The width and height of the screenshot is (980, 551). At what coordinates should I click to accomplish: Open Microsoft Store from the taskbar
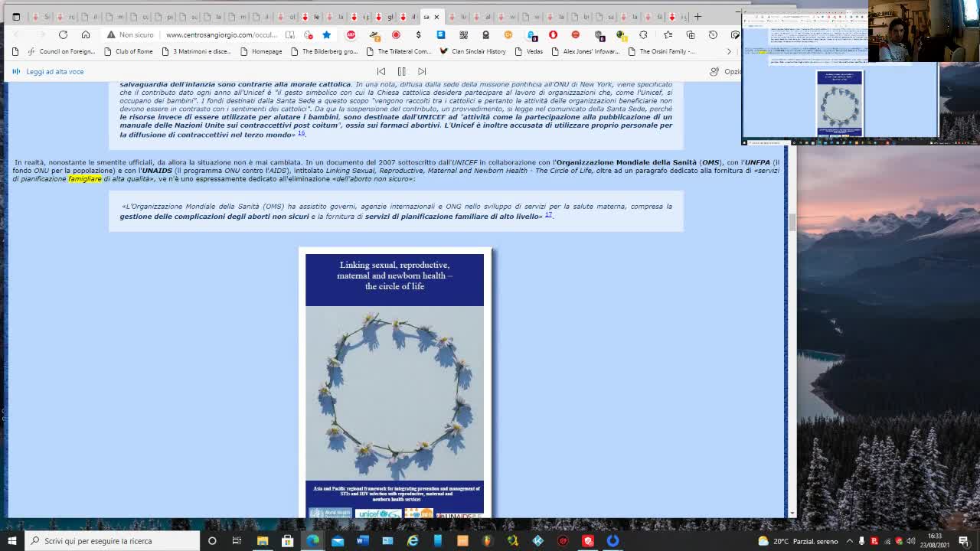pos(287,541)
